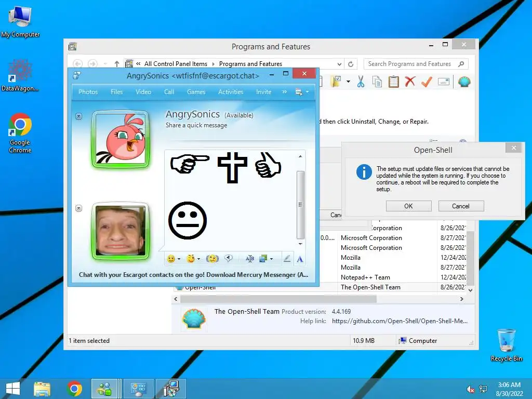
Task: Click chat history vertical scrollbar thumb
Action: (300, 205)
